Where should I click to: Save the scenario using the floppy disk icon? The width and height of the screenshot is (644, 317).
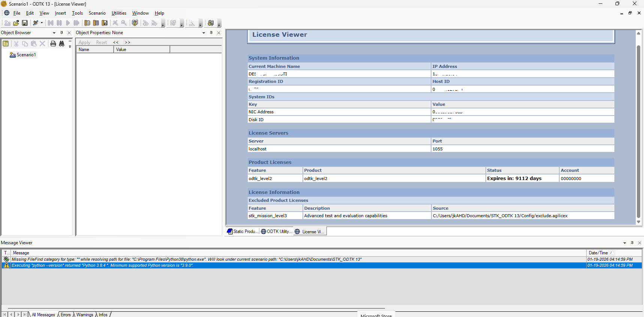tap(25, 23)
